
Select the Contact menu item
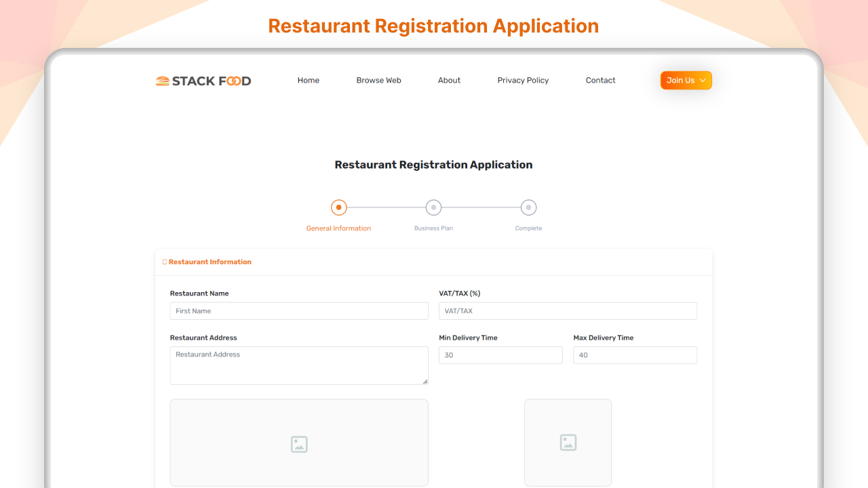tap(600, 80)
